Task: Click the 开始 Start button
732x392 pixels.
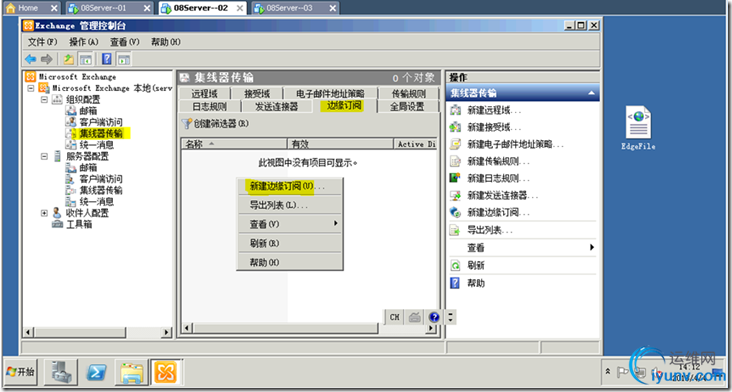Action: click(21, 372)
